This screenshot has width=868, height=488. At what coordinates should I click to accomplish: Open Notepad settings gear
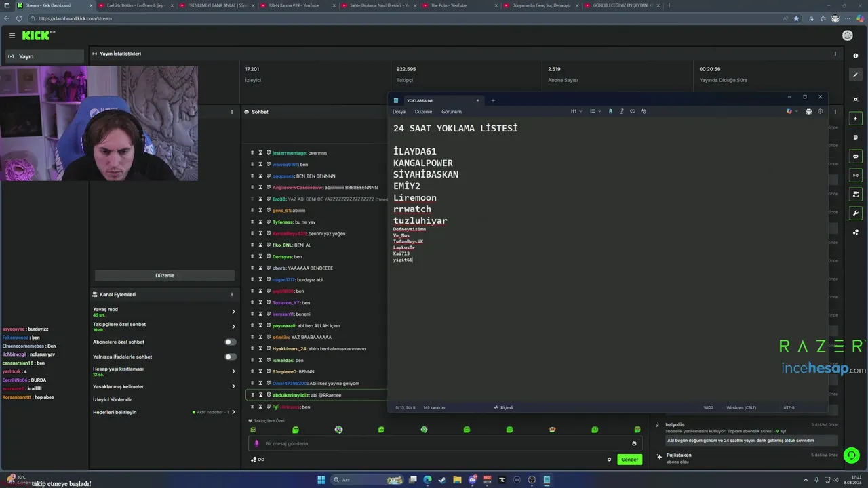coord(820,111)
